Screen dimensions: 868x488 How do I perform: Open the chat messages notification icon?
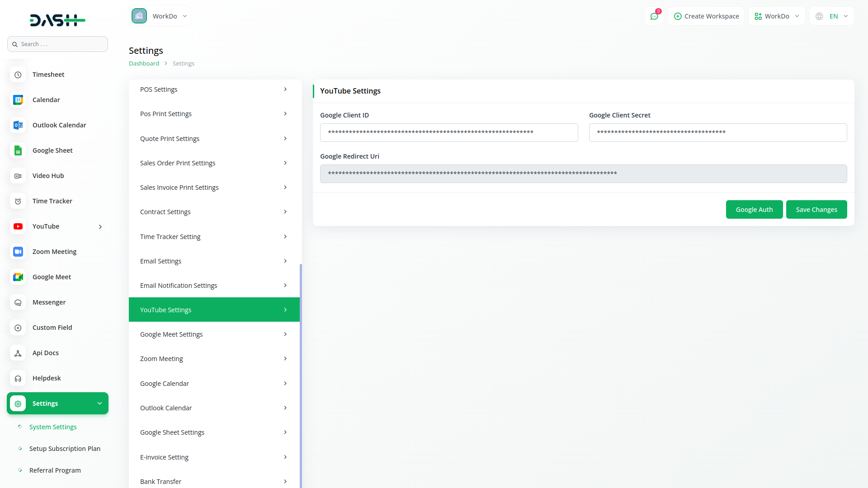[x=654, y=16]
